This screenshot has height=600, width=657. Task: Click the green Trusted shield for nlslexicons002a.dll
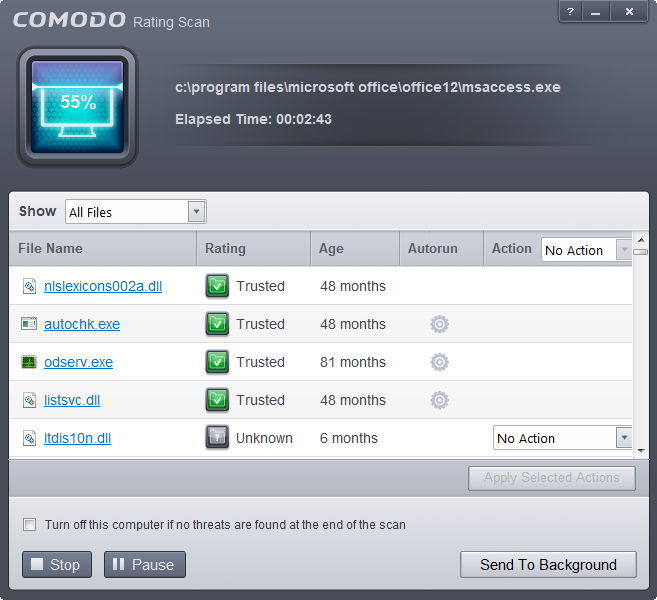tap(217, 286)
